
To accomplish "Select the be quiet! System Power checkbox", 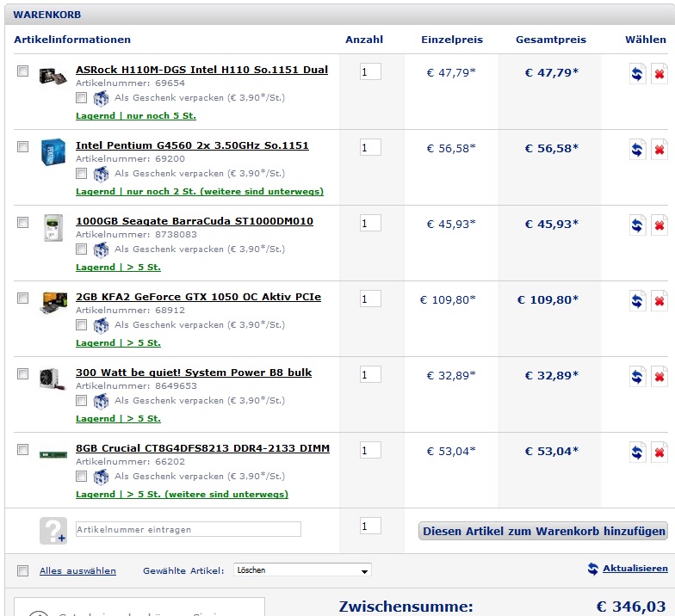I will [x=22, y=373].
